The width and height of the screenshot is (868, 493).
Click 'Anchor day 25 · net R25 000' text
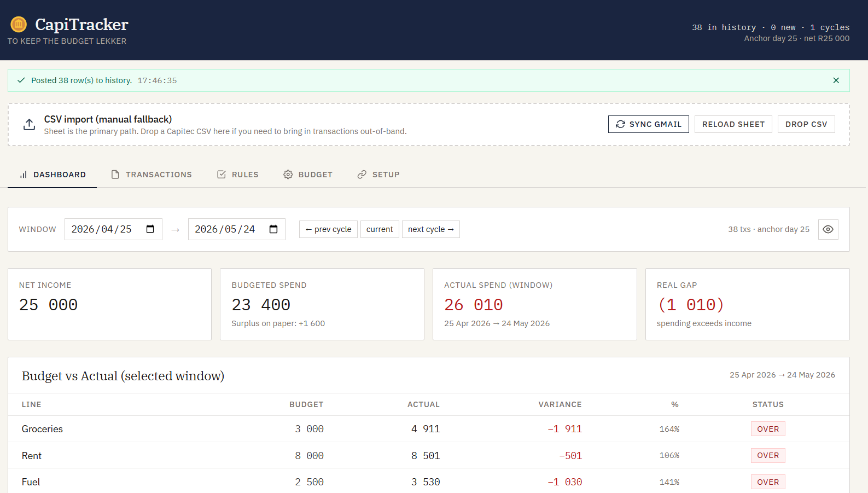point(796,38)
